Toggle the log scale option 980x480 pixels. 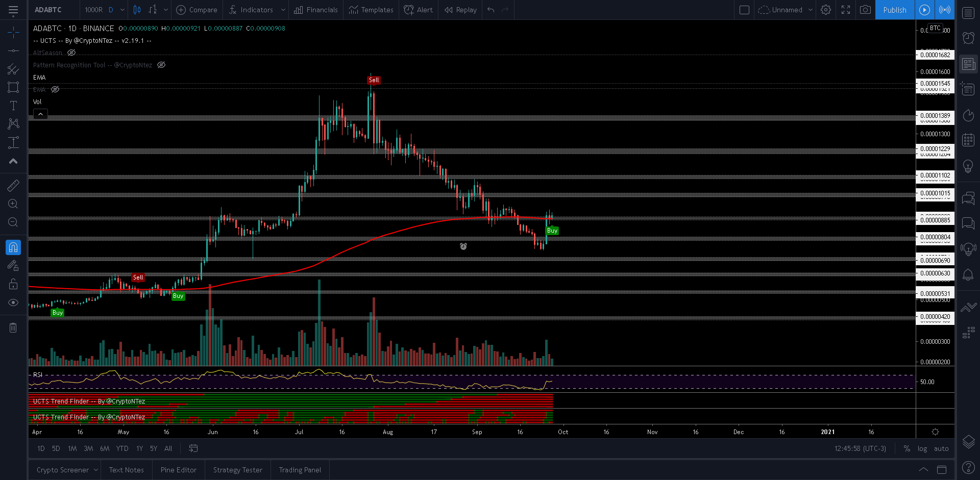[922, 448]
